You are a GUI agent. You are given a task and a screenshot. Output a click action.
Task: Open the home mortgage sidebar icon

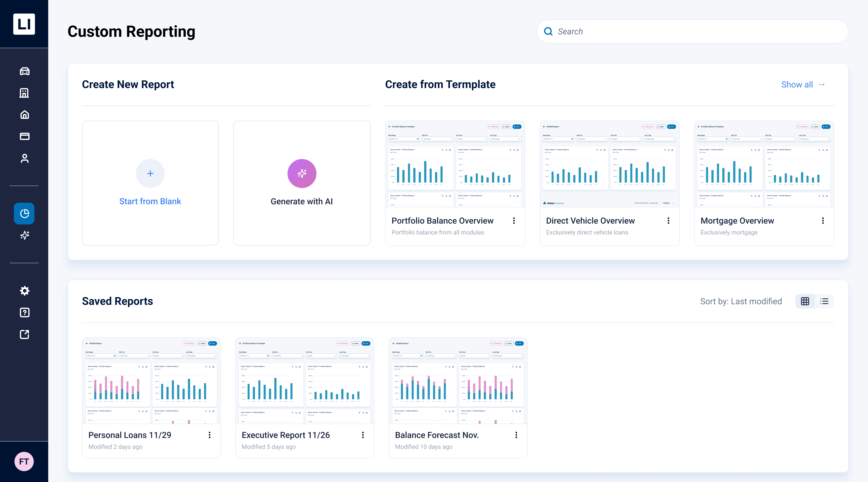point(24,115)
